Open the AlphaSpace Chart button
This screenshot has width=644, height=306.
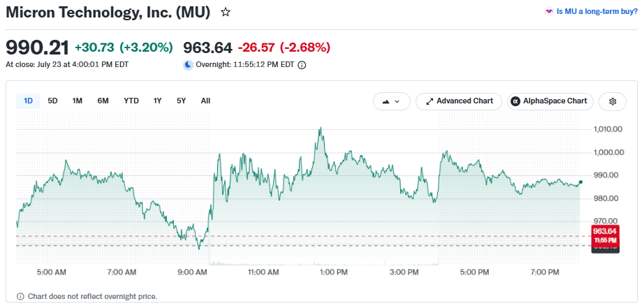coord(550,101)
